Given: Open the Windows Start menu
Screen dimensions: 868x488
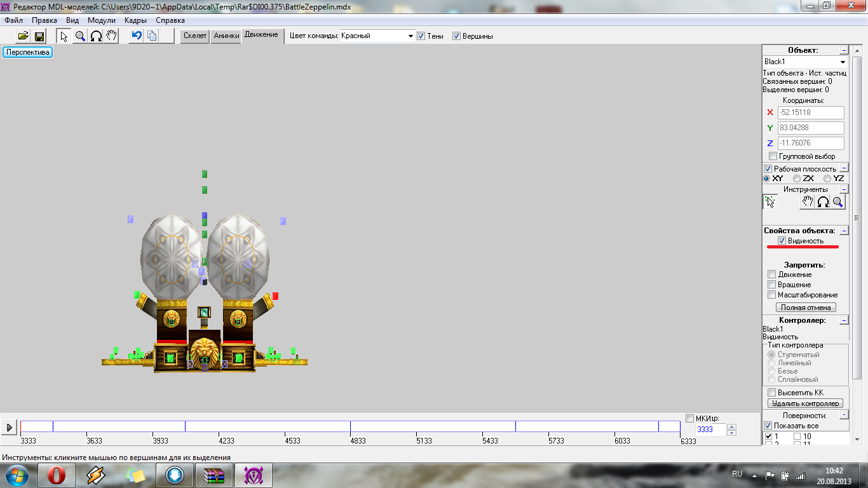Looking at the screenshot, I should pyautogui.click(x=16, y=475).
